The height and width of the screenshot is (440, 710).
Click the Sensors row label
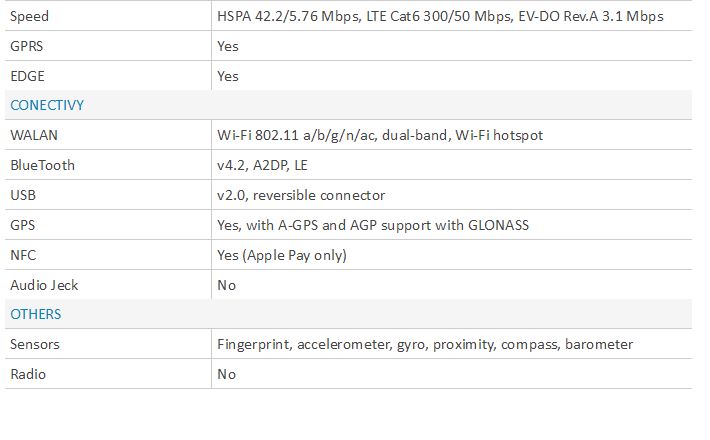coord(35,344)
